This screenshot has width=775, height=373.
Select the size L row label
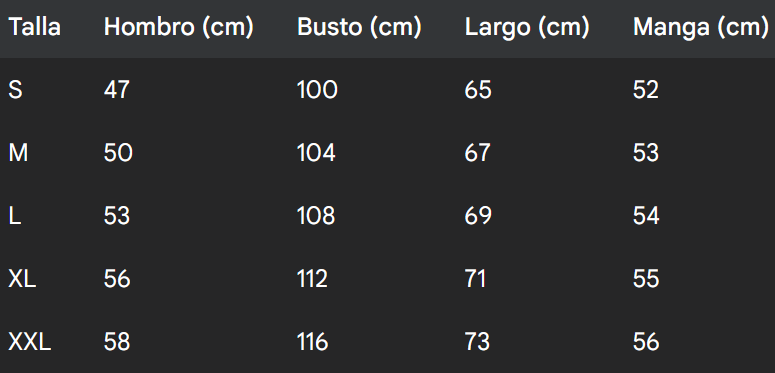point(14,216)
